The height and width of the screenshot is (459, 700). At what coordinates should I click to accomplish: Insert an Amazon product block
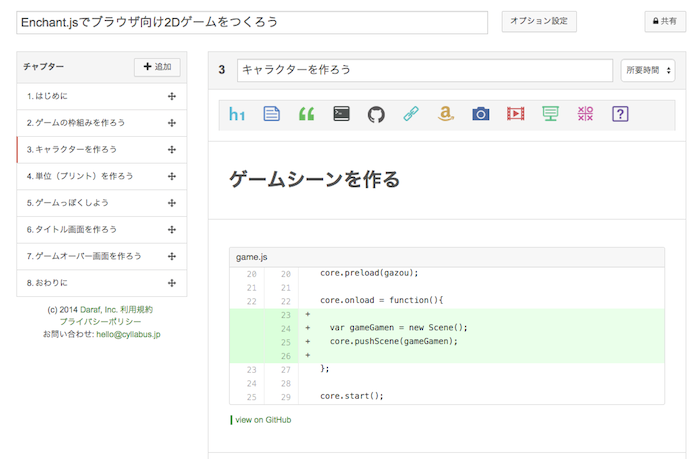point(446,114)
